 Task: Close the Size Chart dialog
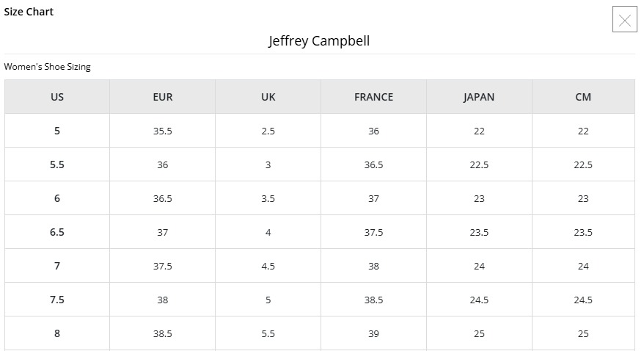point(624,19)
